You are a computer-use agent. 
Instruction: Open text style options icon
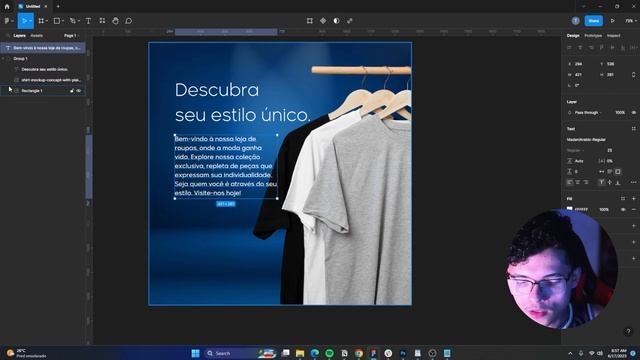coord(633,129)
